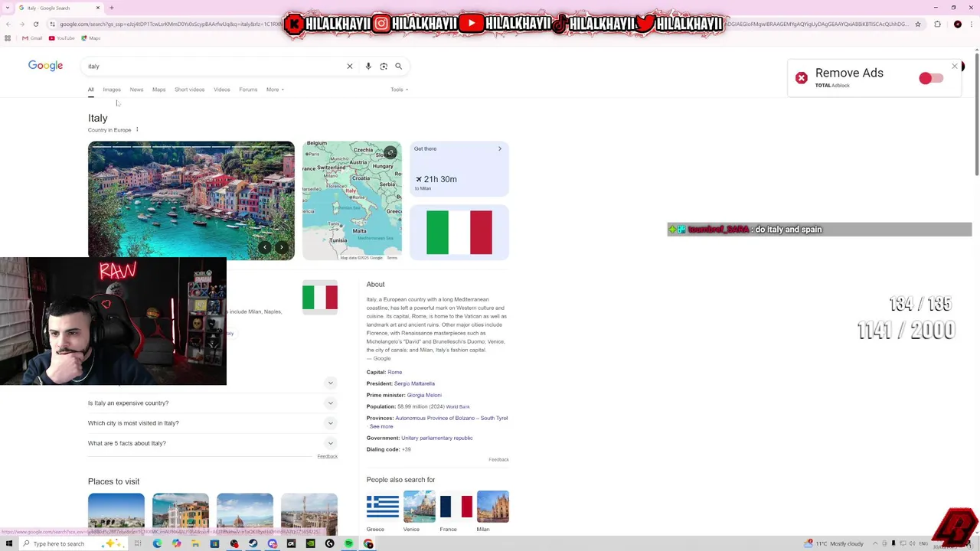Show hidden system tray icons
Viewport: 980px width, 551px height.
875,544
